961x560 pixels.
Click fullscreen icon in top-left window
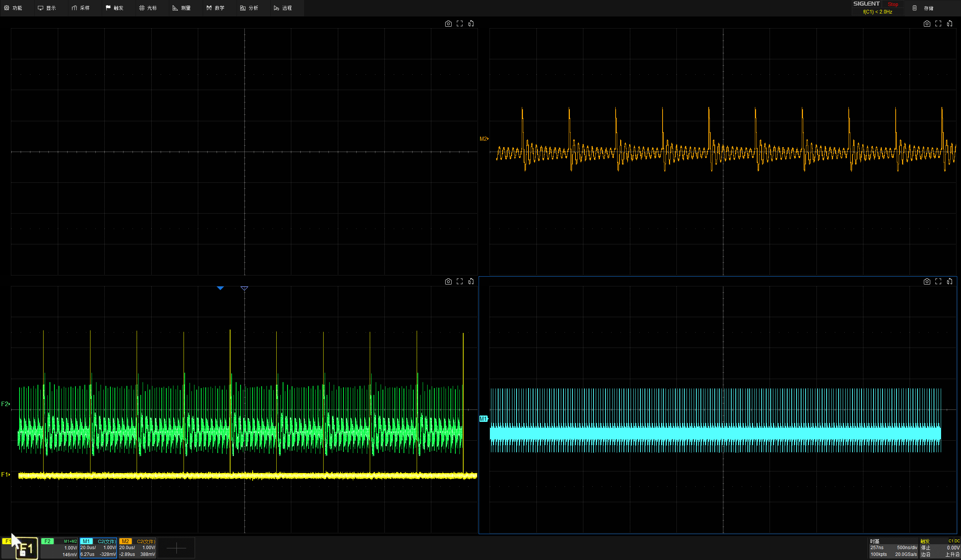[459, 24]
